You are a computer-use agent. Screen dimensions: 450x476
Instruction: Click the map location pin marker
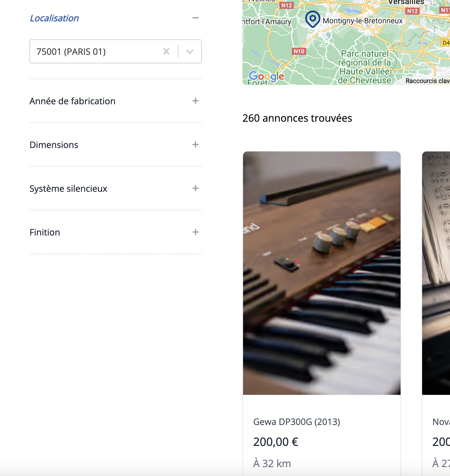(x=312, y=19)
